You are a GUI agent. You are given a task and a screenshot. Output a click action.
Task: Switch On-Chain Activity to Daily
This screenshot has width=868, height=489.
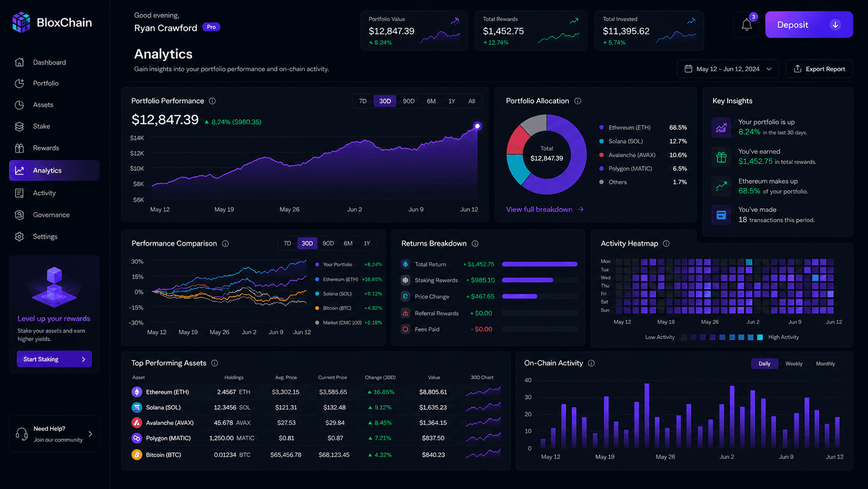(764, 364)
